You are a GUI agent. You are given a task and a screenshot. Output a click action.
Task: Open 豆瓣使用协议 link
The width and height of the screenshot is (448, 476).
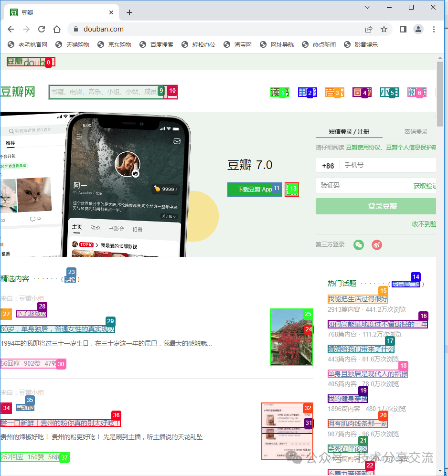coord(363,147)
